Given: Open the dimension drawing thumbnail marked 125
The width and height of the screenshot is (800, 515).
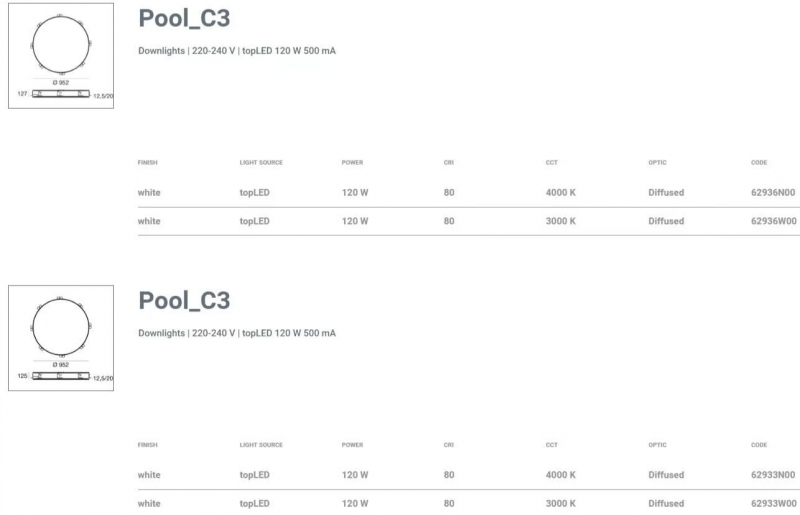Looking at the screenshot, I should point(61,338).
